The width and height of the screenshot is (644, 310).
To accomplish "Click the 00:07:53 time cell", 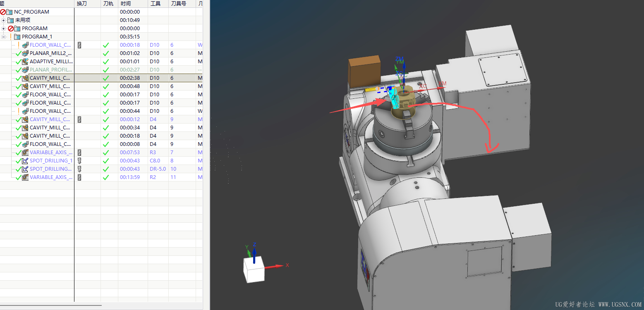I will (130, 153).
